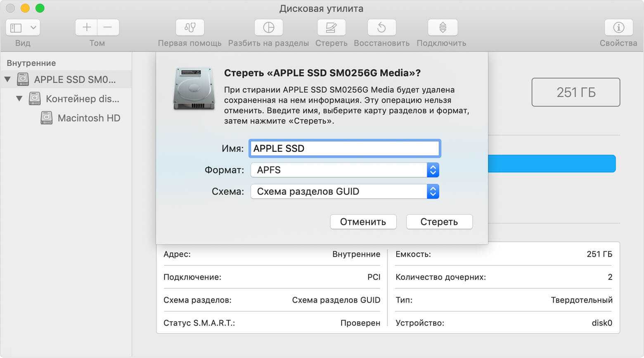The height and width of the screenshot is (358, 644).
Task: Collapse the Контейнер disk container triangle
Action: [x=19, y=98]
